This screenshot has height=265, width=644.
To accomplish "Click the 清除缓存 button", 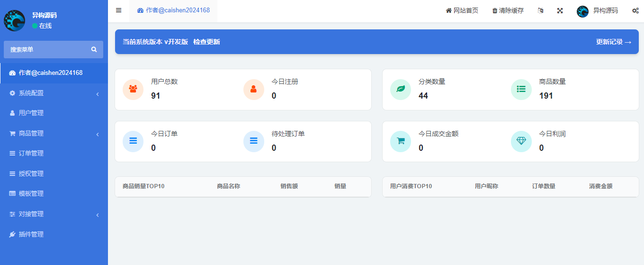I will [508, 10].
